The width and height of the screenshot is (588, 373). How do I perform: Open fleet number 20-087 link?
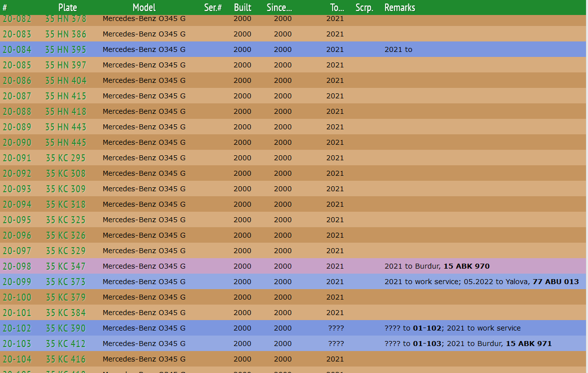[17, 96]
